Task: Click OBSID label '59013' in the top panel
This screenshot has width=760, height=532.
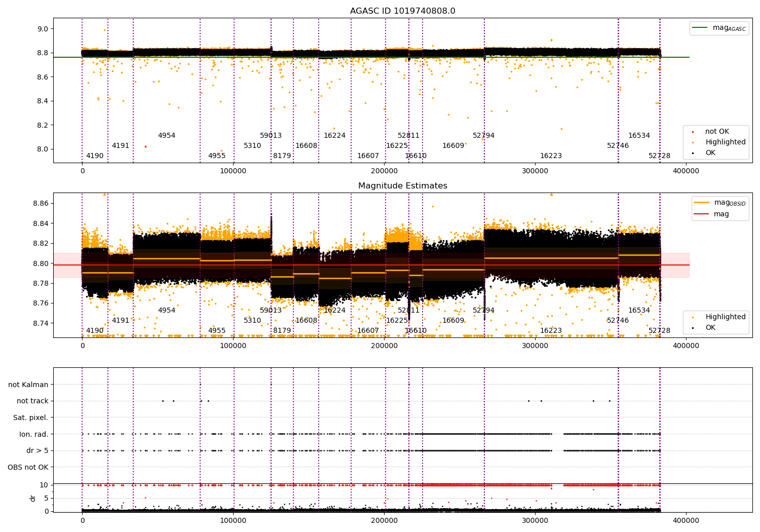Action: [271, 135]
